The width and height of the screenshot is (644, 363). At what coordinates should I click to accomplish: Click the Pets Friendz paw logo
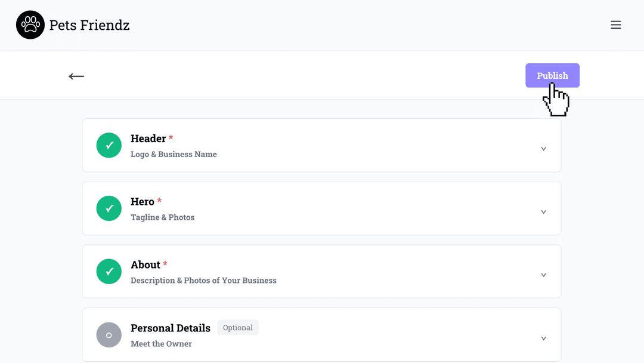pyautogui.click(x=30, y=25)
